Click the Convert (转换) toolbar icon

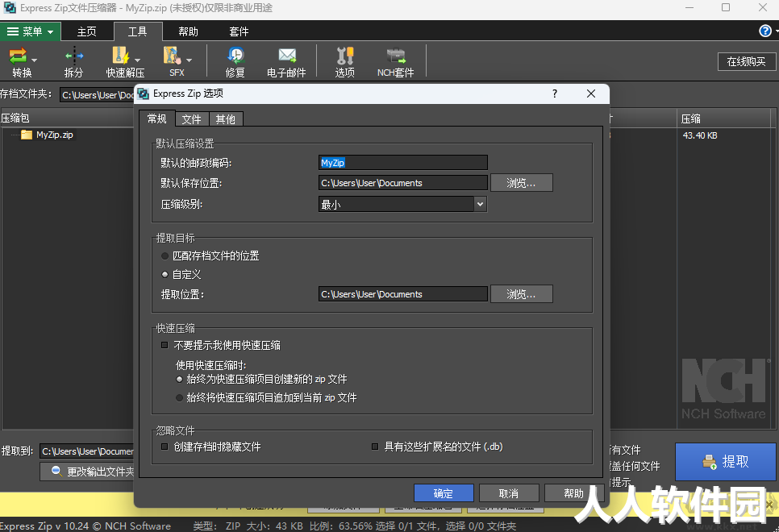18,56
